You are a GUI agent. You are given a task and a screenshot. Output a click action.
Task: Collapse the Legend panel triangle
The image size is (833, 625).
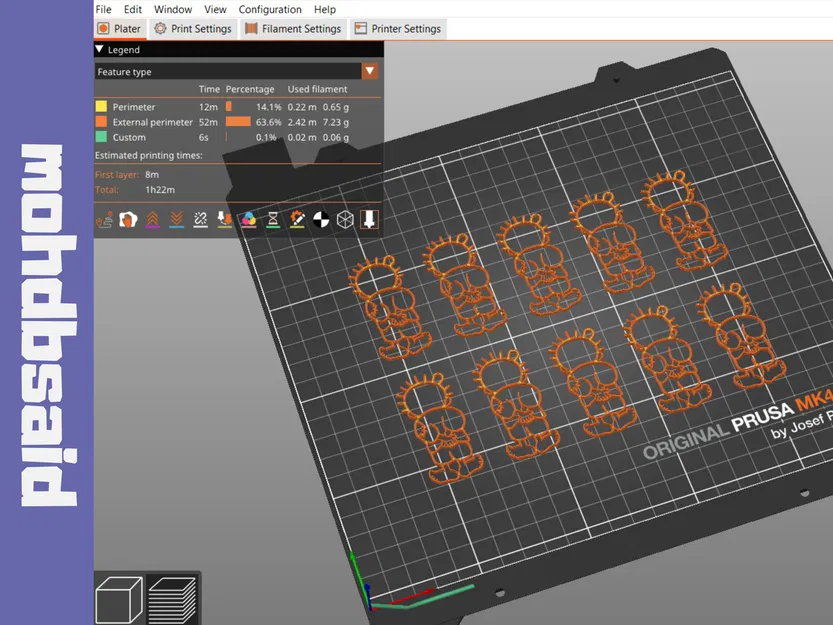click(x=99, y=49)
